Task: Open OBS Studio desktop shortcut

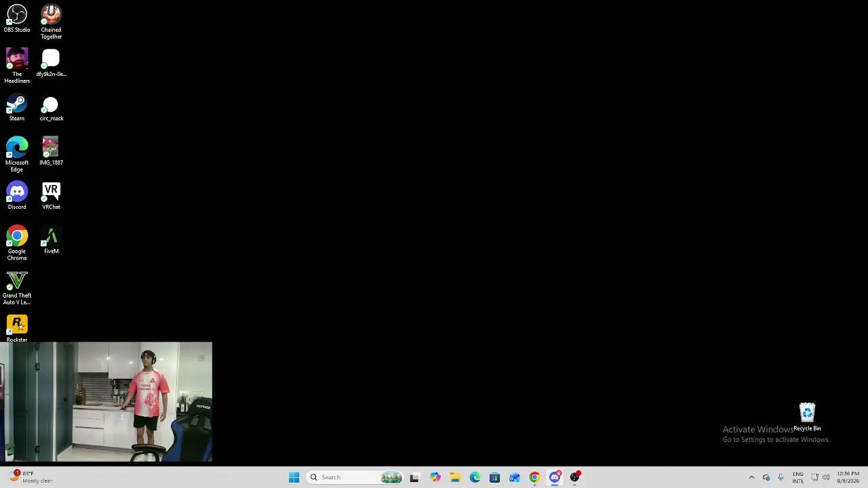Action: pos(17,19)
